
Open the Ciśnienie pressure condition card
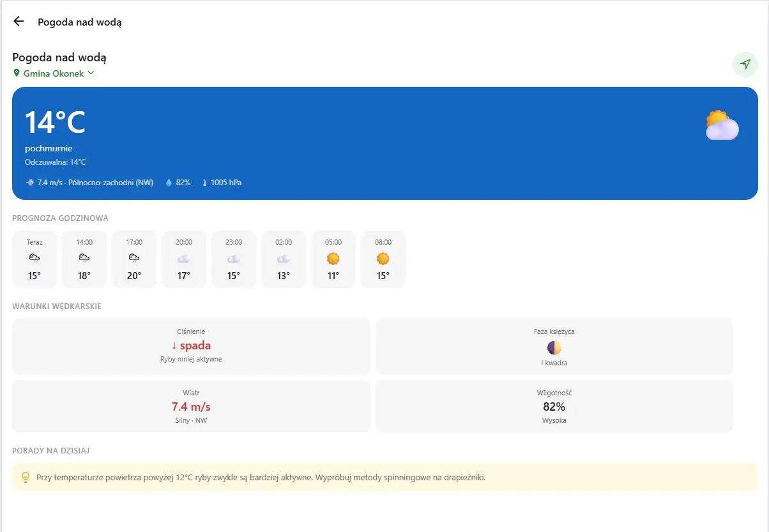pyautogui.click(x=191, y=346)
